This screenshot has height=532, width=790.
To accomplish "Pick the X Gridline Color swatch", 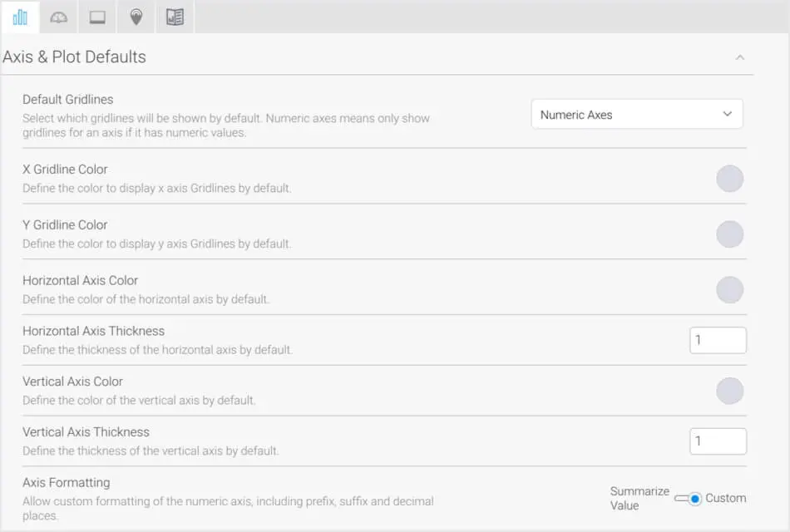I will [x=729, y=179].
